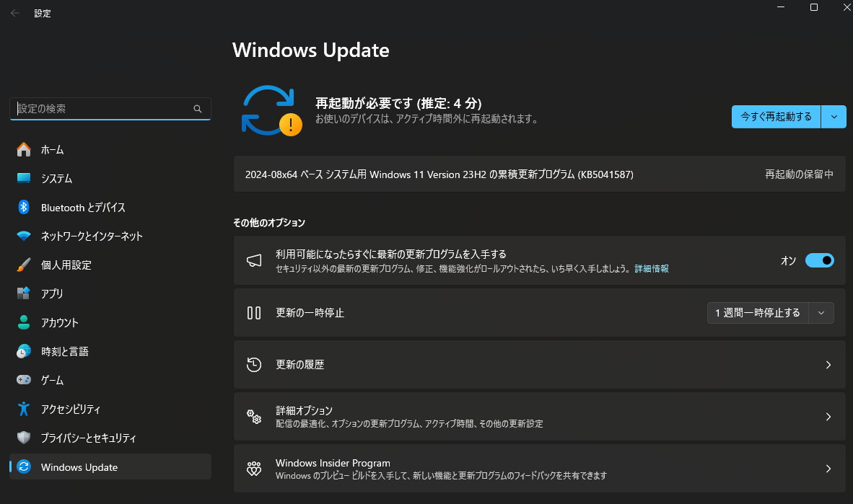Image resolution: width=853 pixels, height=504 pixels.
Task: Click the large update status icon with warning
Action: point(271,111)
